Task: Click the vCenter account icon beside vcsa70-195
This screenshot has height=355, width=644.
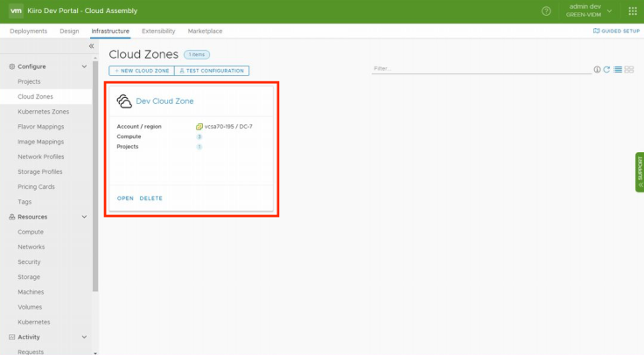Action: coord(199,127)
